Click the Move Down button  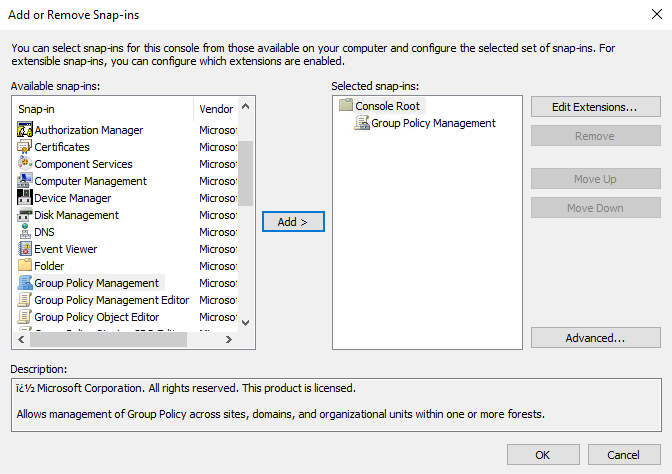[595, 208]
